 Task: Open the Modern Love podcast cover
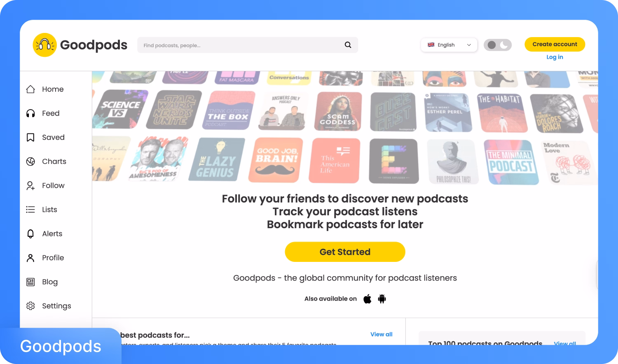(569, 163)
